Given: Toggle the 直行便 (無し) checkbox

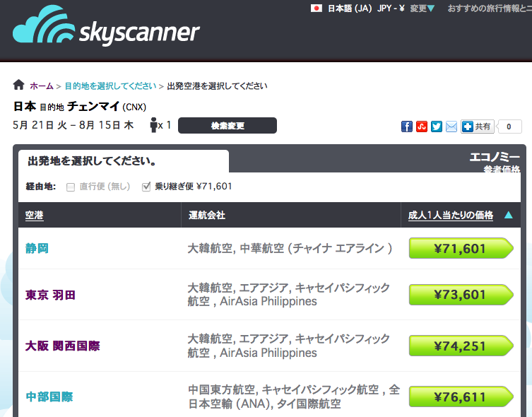Looking at the screenshot, I should (71, 187).
